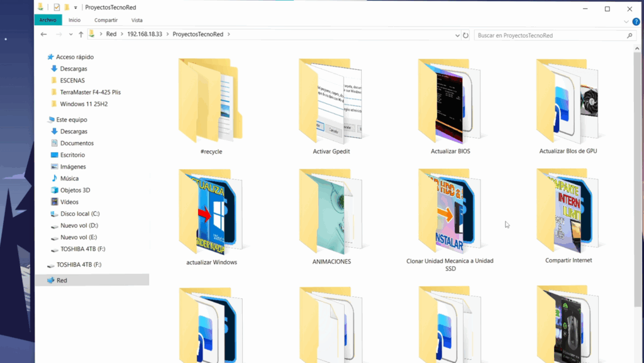The image size is (644, 363).
Task: Click the Help question mark icon
Action: click(636, 21)
